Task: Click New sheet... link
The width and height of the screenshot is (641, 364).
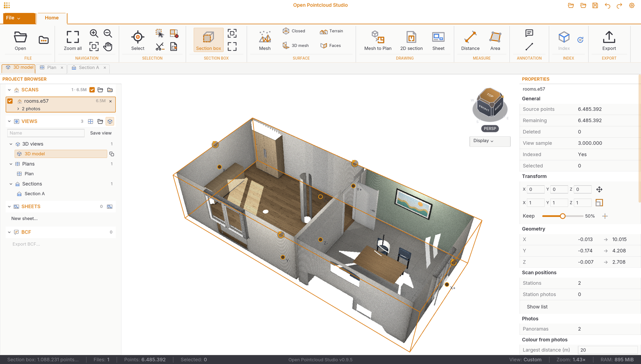Action: 24,218
